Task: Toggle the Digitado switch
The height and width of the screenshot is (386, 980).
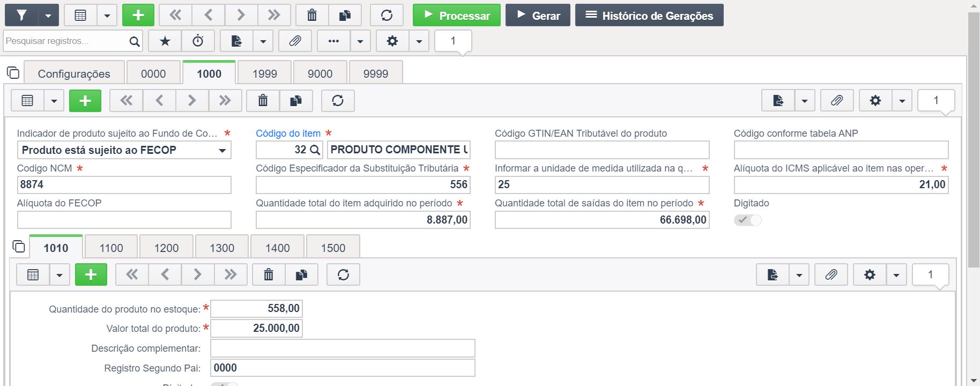Action: pyautogui.click(x=748, y=220)
